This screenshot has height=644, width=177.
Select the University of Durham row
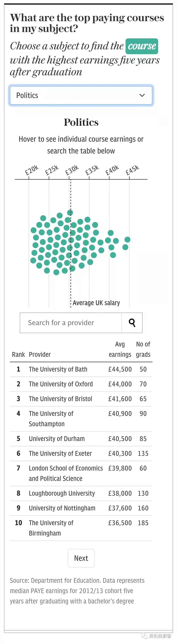pyautogui.click(x=81, y=439)
